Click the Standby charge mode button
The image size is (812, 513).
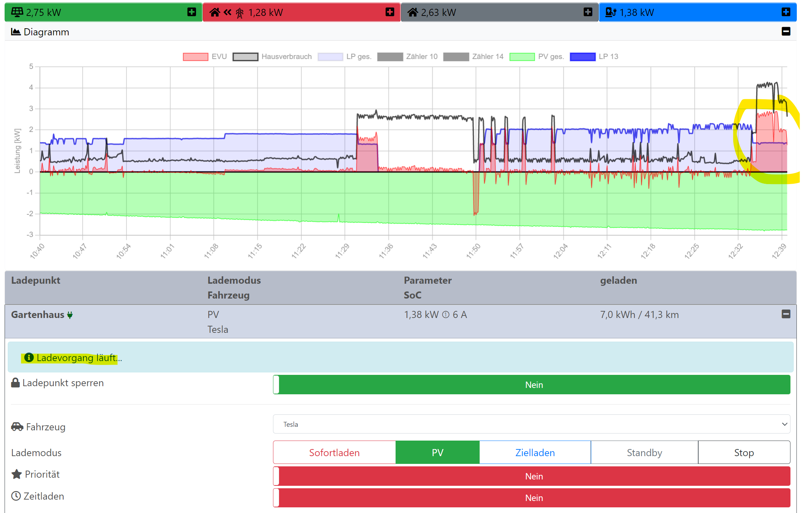(644, 453)
